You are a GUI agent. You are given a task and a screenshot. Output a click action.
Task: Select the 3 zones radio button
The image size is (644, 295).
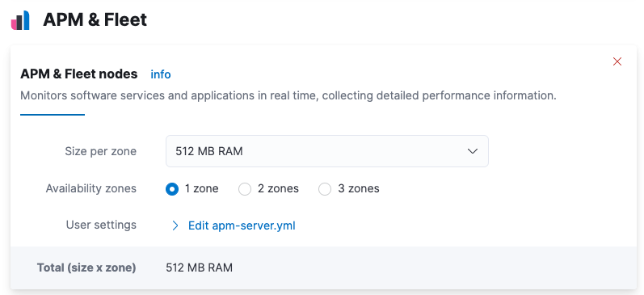pyautogui.click(x=325, y=189)
